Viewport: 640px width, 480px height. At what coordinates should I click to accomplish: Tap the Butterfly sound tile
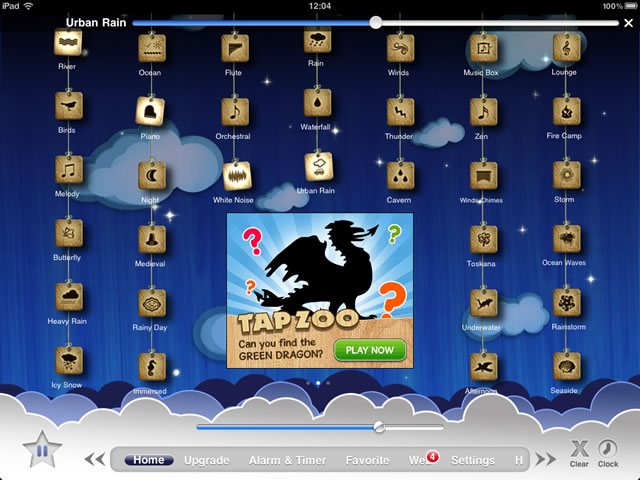tap(69, 233)
